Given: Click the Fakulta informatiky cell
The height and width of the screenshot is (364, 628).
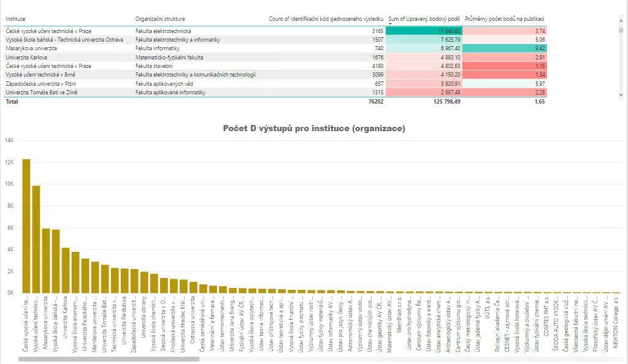Looking at the screenshot, I should pyautogui.click(x=158, y=48).
